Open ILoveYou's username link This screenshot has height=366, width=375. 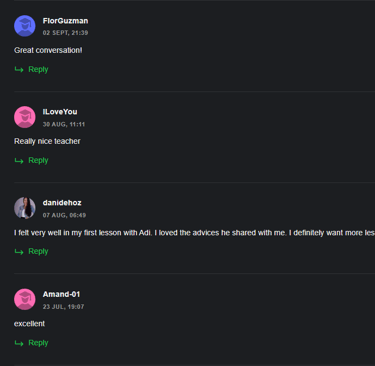coord(60,112)
